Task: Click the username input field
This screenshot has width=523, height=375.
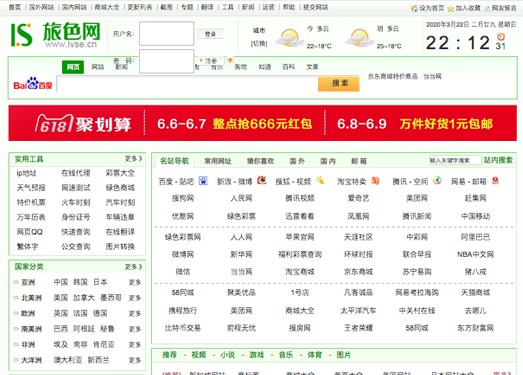Action: [166, 34]
